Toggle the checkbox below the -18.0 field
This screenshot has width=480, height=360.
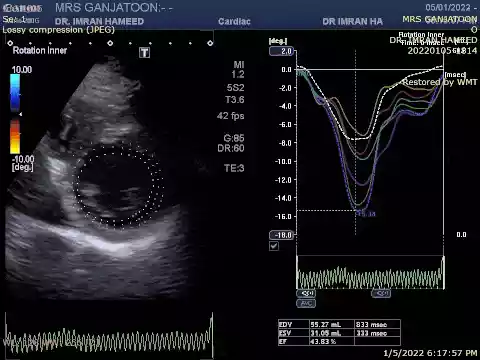tap(274, 246)
